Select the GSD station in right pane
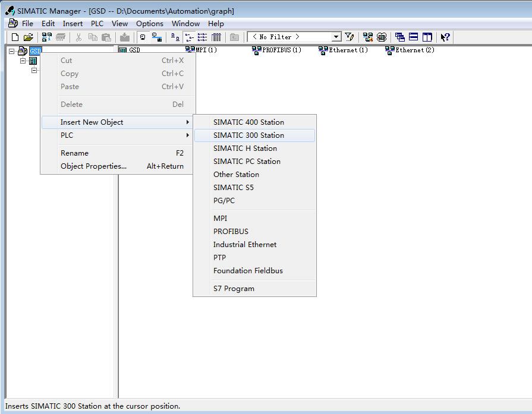 coord(130,50)
